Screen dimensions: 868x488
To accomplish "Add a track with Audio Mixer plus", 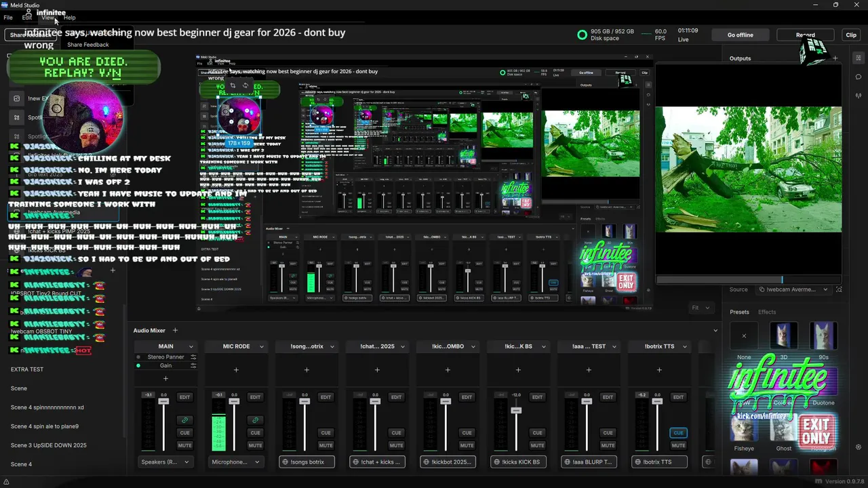I will [175, 330].
